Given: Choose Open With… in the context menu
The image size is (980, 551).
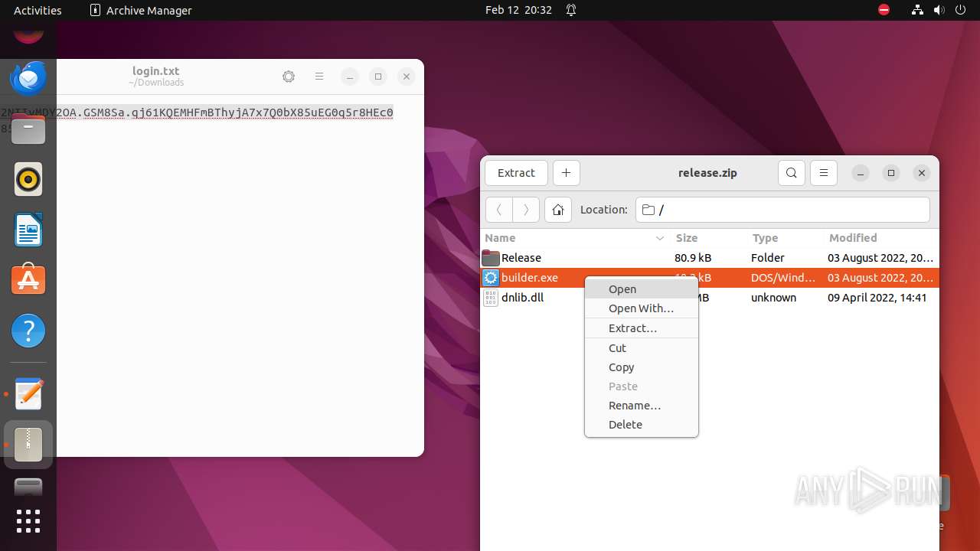Looking at the screenshot, I should (641, 308).
